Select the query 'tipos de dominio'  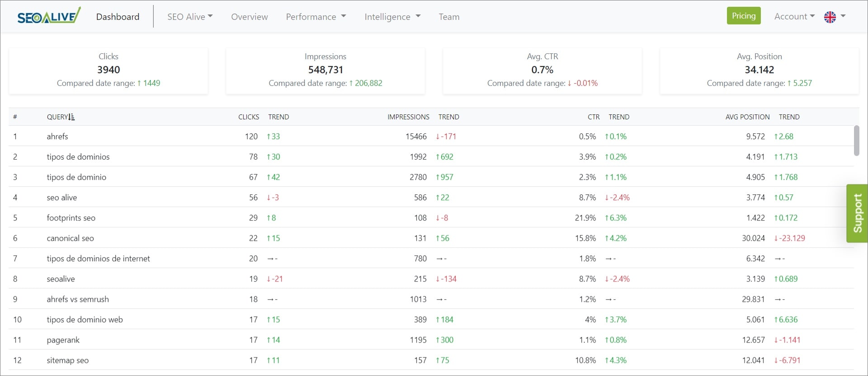[76, 177]
